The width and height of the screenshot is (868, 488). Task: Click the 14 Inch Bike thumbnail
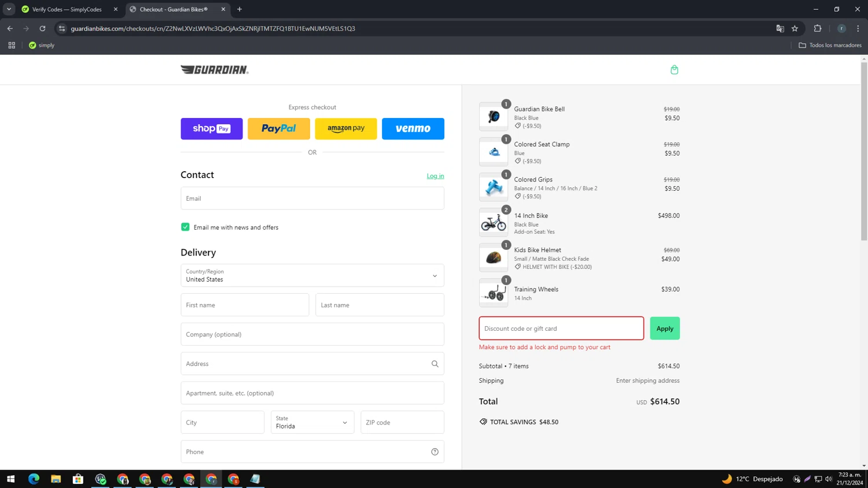click(493, 223)
